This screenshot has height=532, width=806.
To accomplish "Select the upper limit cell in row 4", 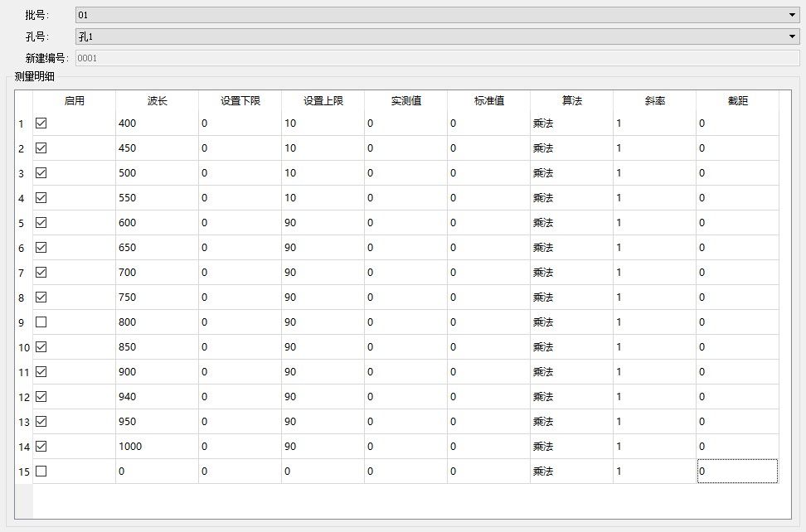I will point(323,198).
